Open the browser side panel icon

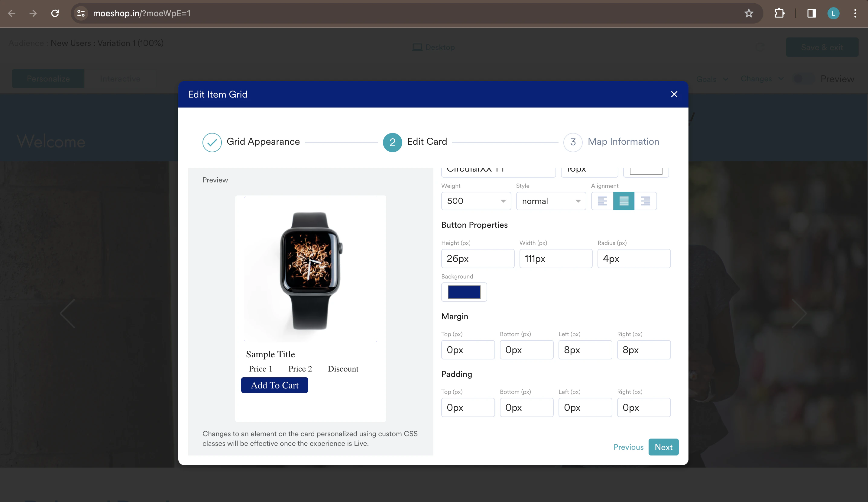coord(811,13)
